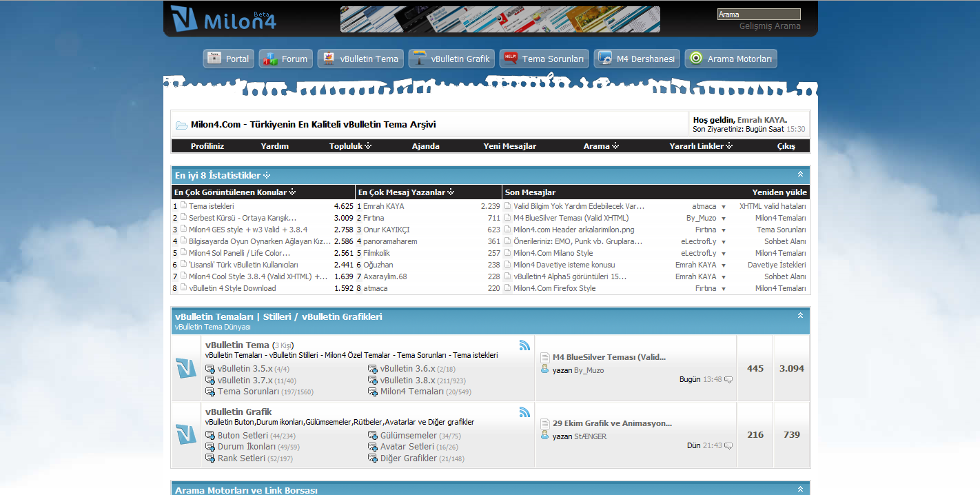
Task: Click Yeniden yükle in the statistics header
Action: click(x=779, y=192)
